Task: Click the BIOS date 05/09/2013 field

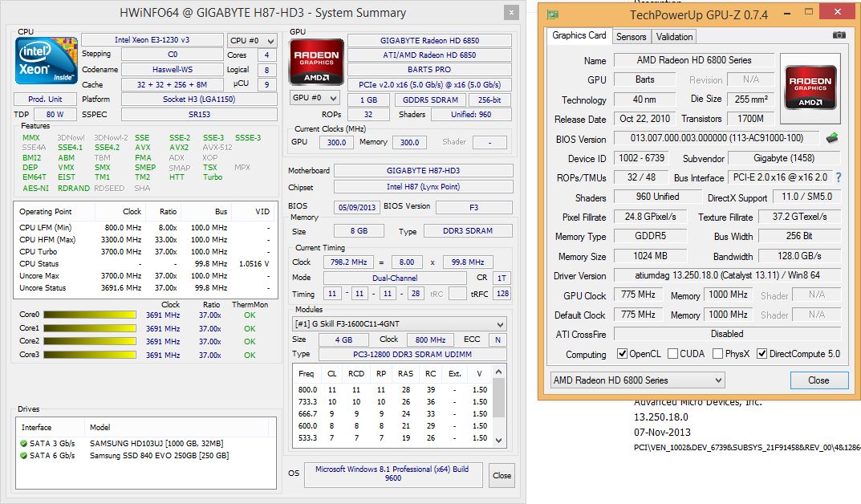Action: pos(357,207)
